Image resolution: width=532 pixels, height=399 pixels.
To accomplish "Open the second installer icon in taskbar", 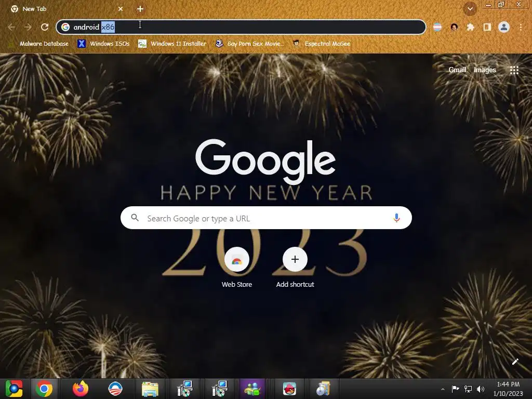I will [x=220, y=389].
